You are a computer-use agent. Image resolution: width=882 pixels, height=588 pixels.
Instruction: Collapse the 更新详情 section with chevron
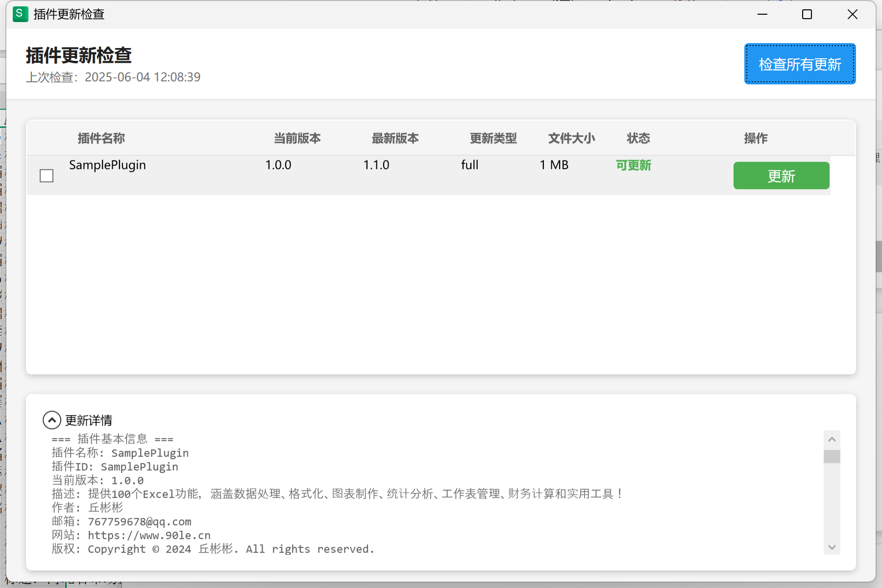pos(52,420)
